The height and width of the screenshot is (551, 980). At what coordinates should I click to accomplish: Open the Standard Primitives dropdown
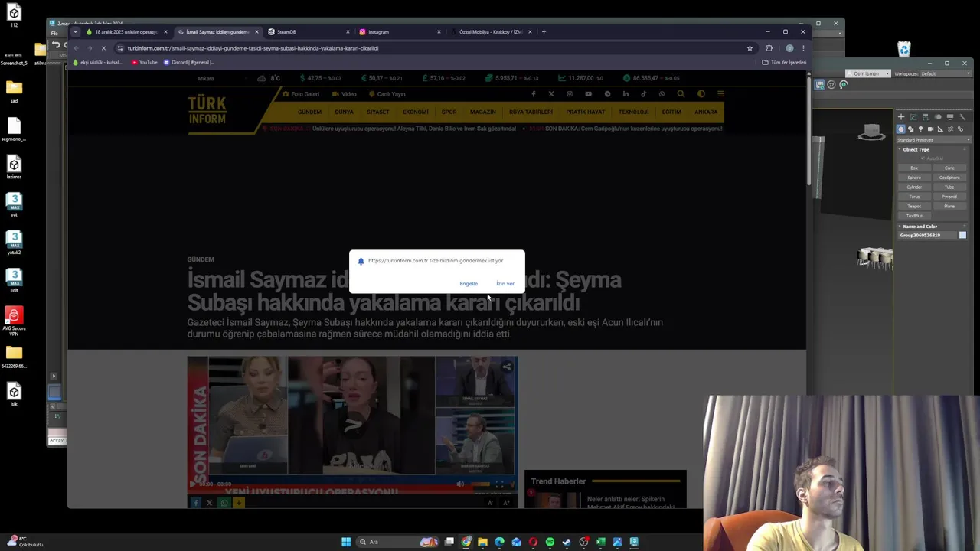[x=933, y=140]
